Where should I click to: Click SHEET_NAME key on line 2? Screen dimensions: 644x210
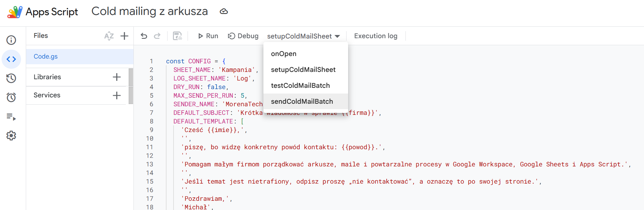pyautogui.click(x=192, y=70)
